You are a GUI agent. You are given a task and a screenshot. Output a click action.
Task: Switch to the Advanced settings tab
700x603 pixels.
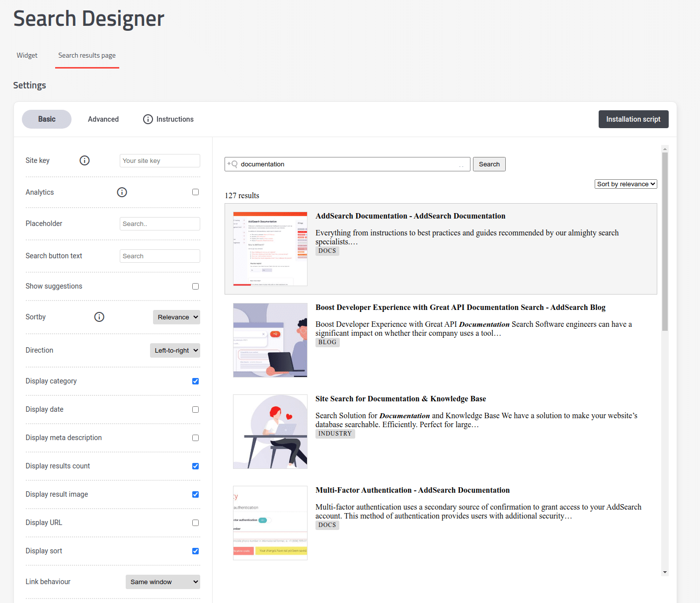103,119
